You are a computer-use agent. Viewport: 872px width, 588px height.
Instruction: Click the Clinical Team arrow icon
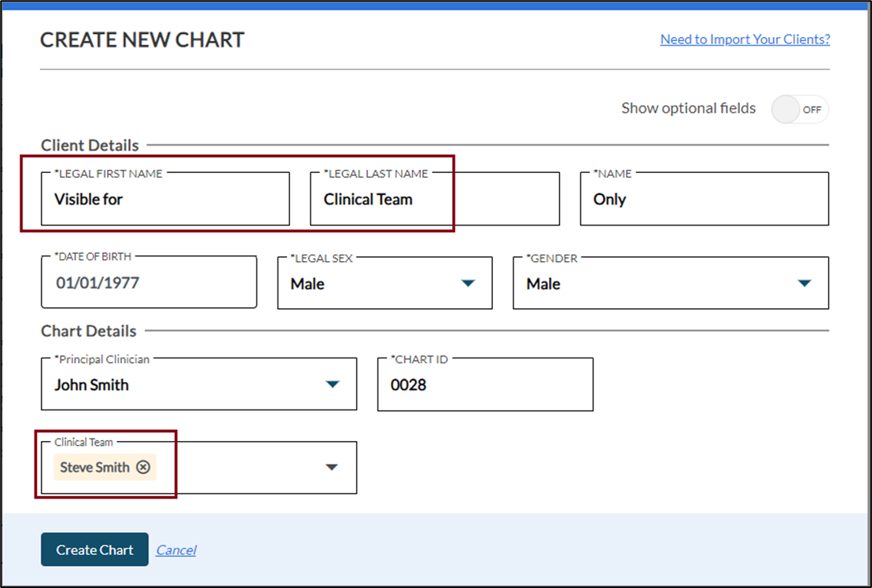tap(333, 468)
